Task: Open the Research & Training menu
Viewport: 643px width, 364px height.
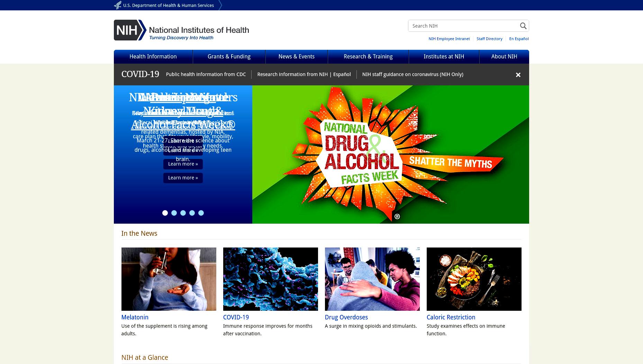Action: [x=368, y=57]
